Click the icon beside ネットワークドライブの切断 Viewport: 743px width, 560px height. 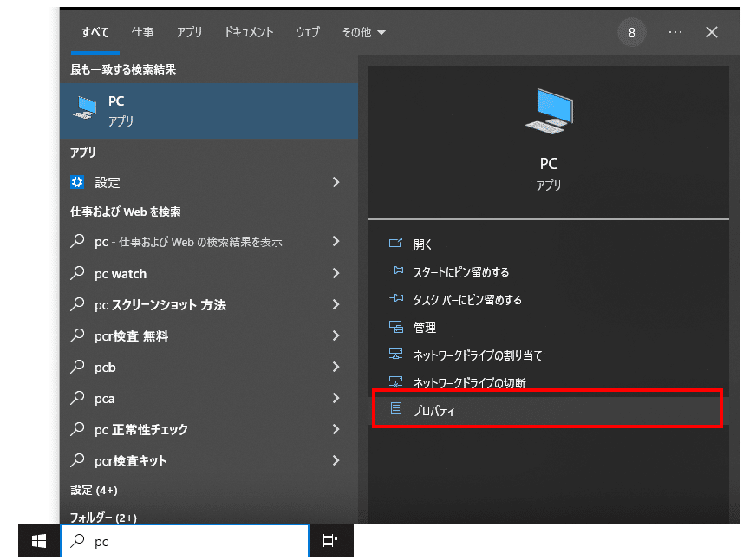(395, 381)
